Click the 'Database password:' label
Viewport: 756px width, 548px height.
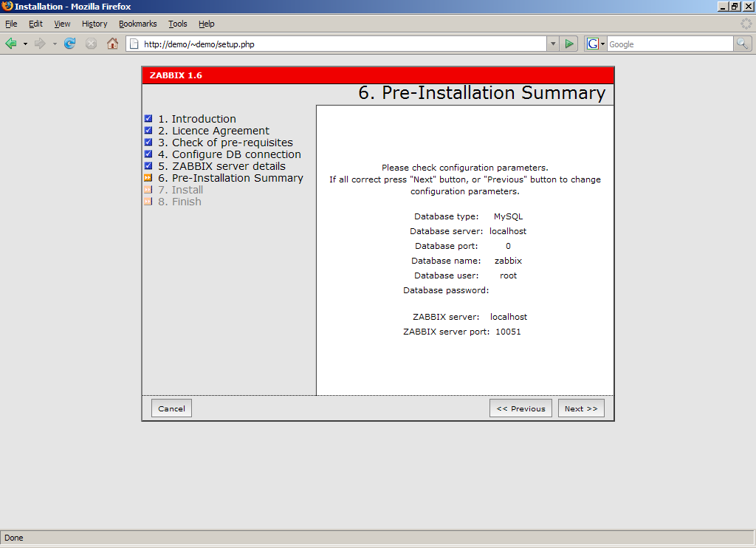pyautogui.click(x=446, y=290)
